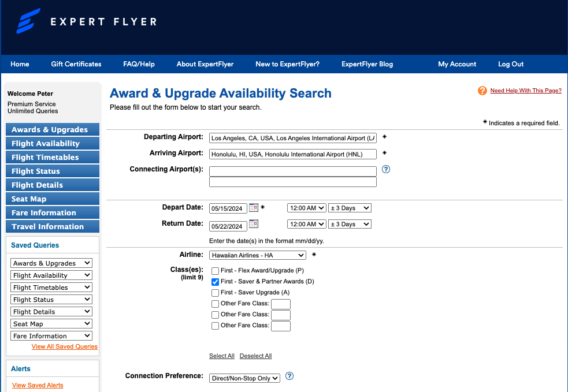568x392 pixels.
Task: Uncheck First - Saver & Partner Awards
Action: 215,282
